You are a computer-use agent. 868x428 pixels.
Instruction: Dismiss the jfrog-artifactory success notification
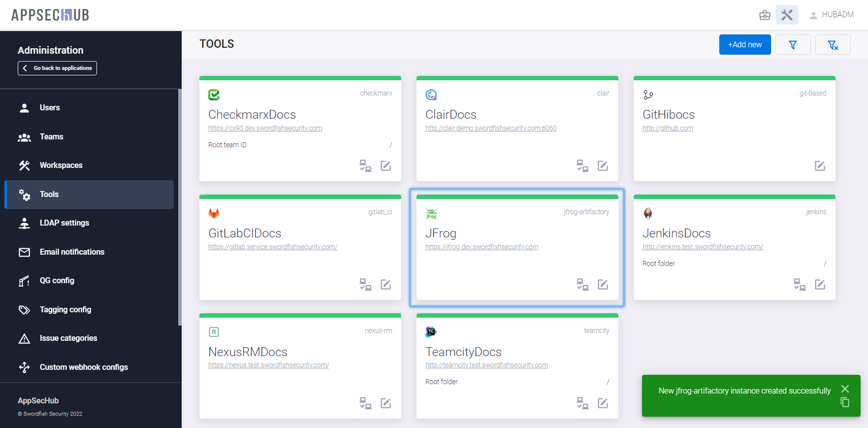point(845,389)
